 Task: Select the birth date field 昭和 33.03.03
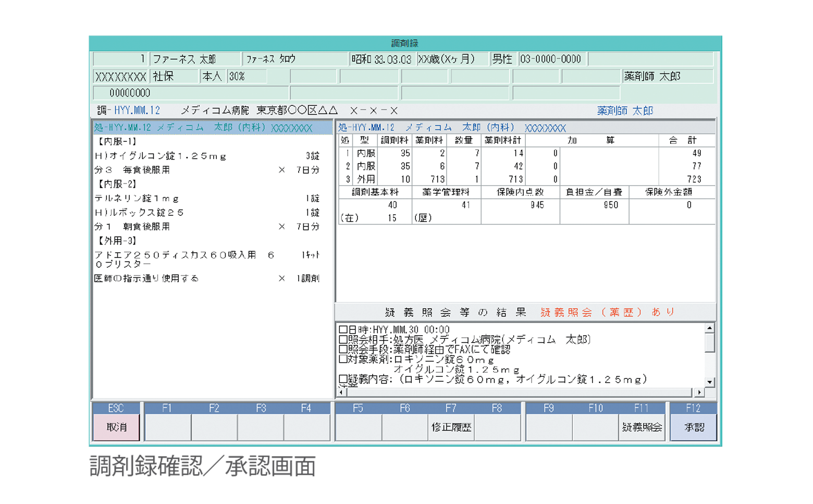click(381, 59)
